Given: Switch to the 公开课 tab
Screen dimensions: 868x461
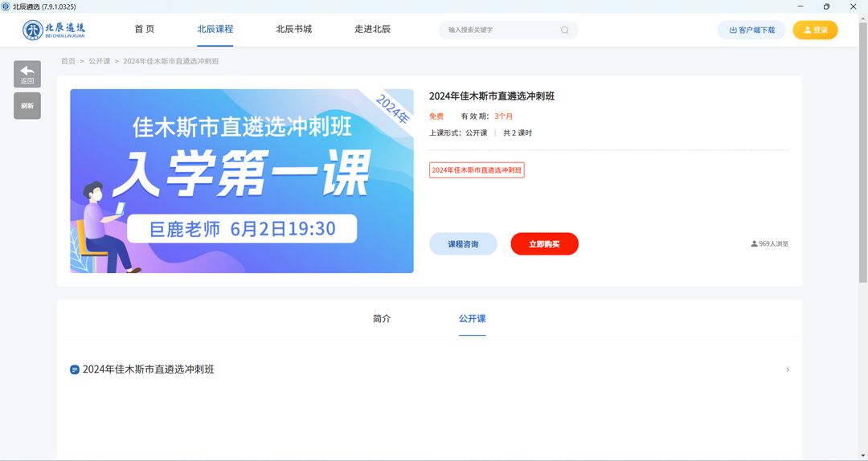Looking at the screenshot, I should tap(473, 319).
